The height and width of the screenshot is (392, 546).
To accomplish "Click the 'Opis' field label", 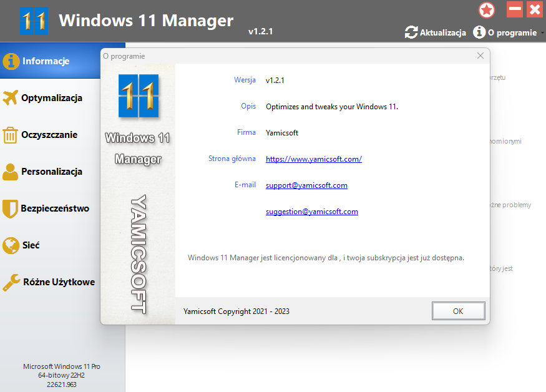I will click(248, 106).
